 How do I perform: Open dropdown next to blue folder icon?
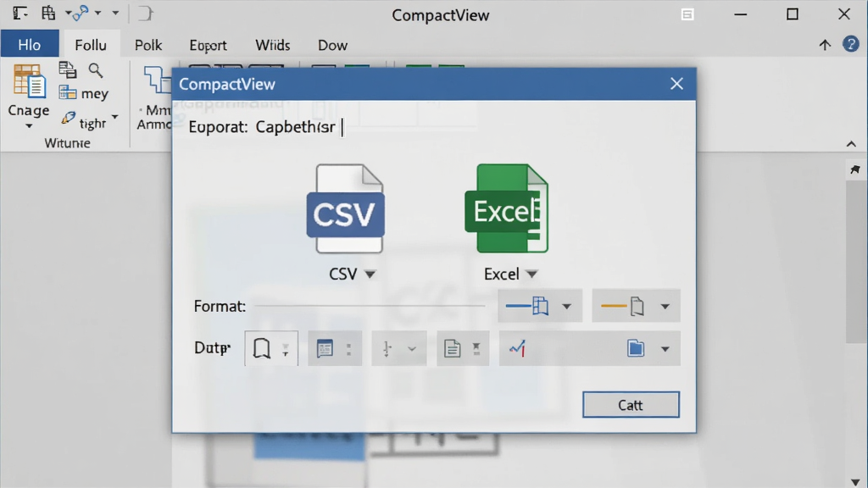coord(665,349)
